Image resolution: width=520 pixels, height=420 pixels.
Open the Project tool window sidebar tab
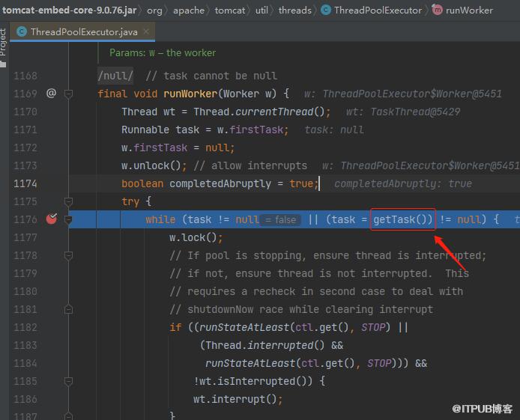(3, 48)
